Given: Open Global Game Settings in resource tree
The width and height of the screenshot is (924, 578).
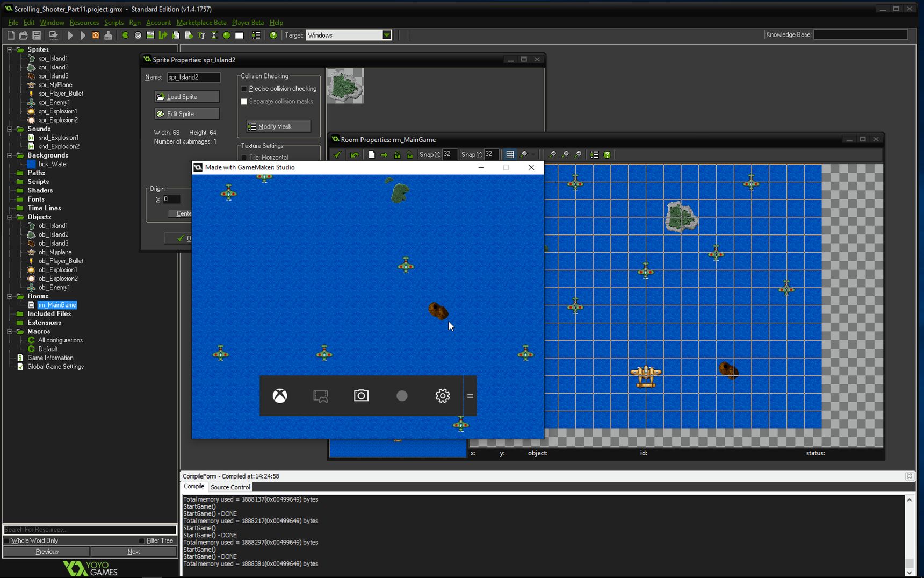Looking at the screenshot, I should 55,367.
